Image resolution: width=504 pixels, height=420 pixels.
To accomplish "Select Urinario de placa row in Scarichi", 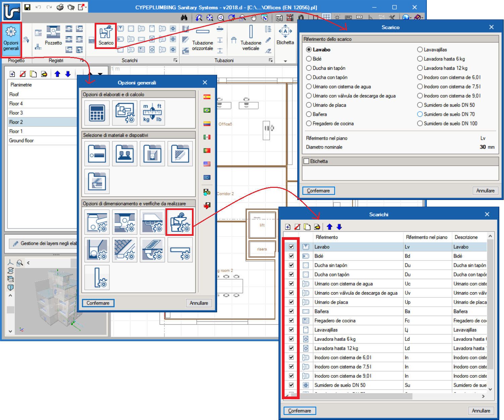I will coord(385,302).
